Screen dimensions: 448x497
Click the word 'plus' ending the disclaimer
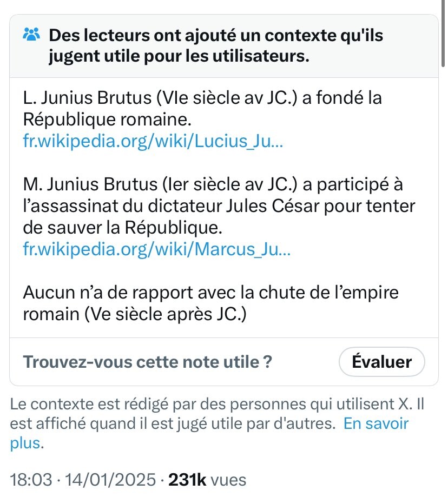coord(25,443)
